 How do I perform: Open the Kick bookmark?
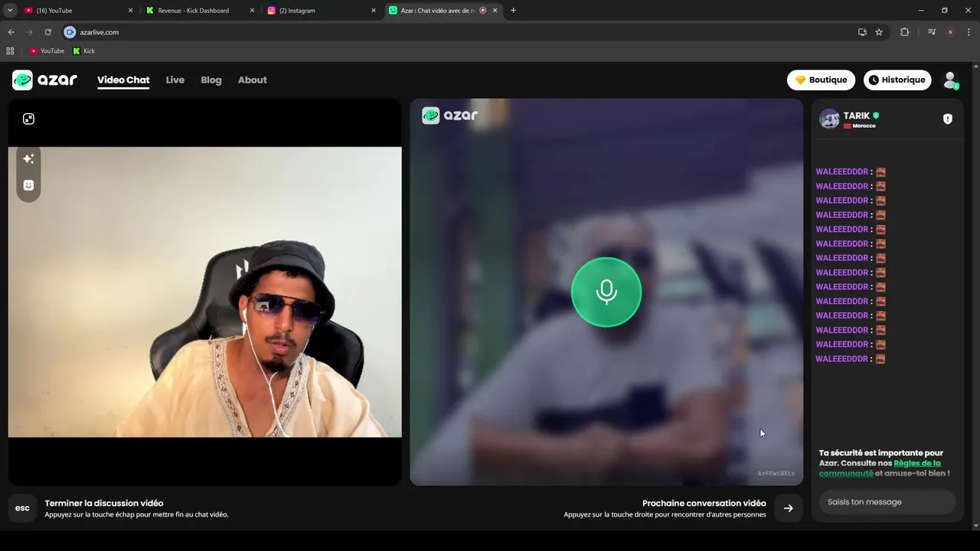coord(84,51)
